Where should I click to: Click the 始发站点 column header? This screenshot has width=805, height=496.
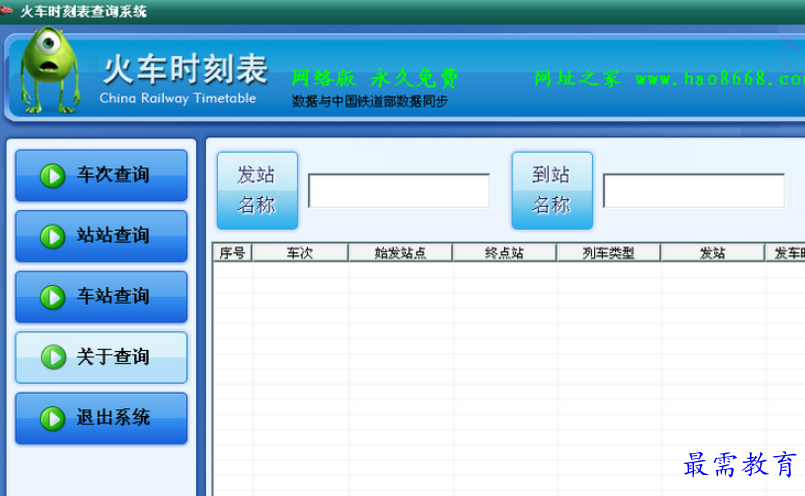400,253
